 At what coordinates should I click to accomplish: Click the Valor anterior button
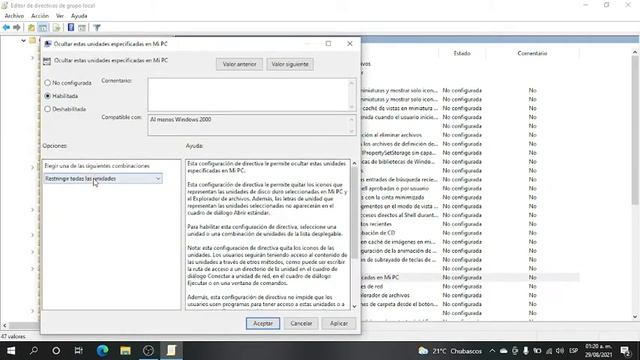[240, 64]
